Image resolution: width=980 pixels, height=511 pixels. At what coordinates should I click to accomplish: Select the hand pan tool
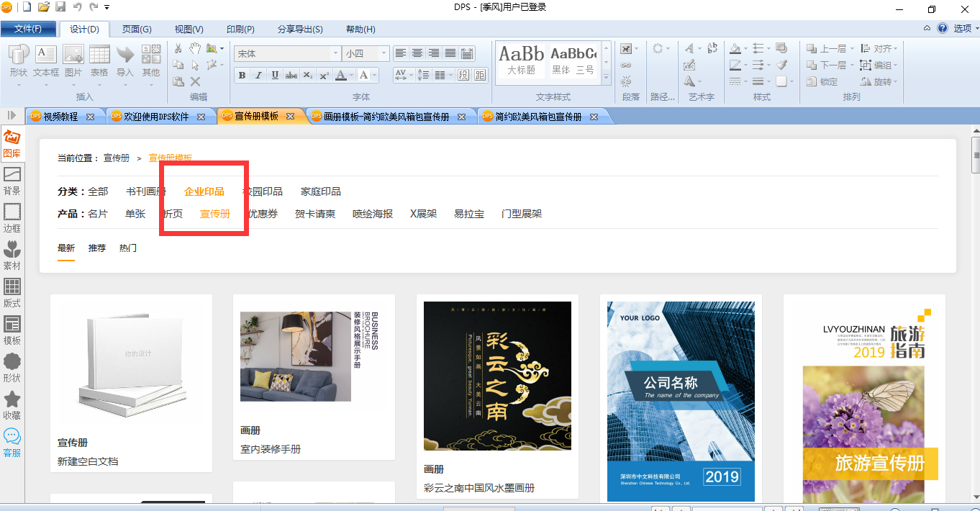(195, 48)
